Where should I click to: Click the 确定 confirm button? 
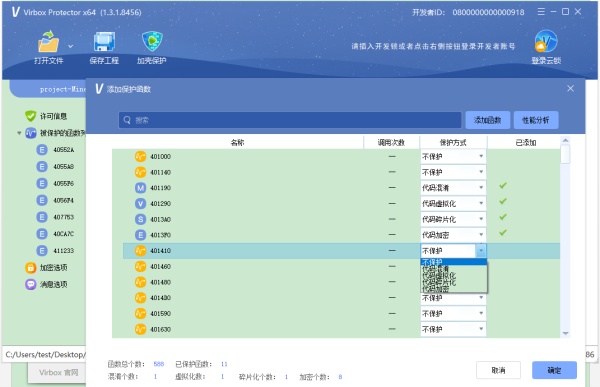[554, 370]
